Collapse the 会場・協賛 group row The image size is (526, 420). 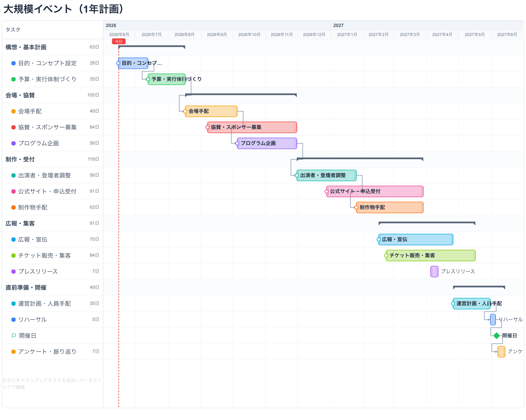pyautogui.click(x=52, y=95)
